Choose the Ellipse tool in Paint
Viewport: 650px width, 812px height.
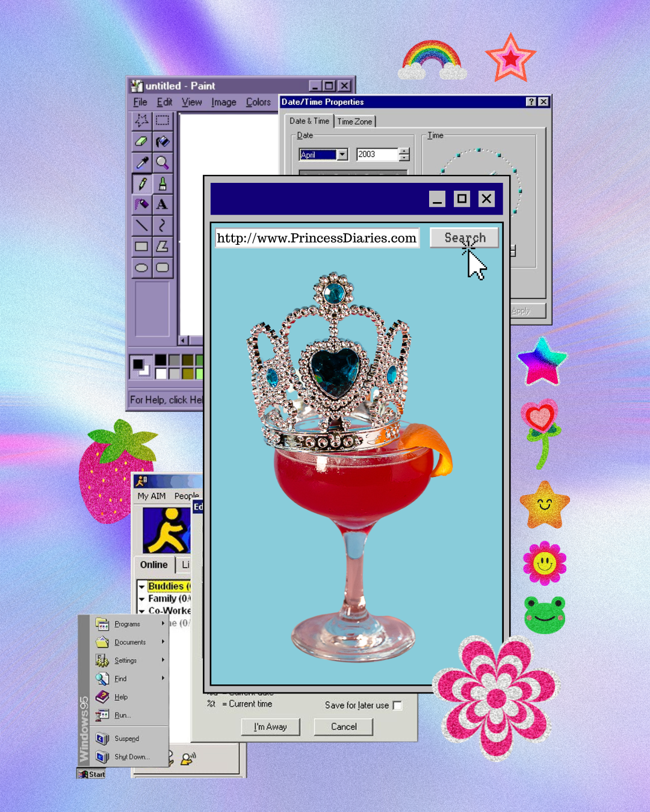(141, 268)
